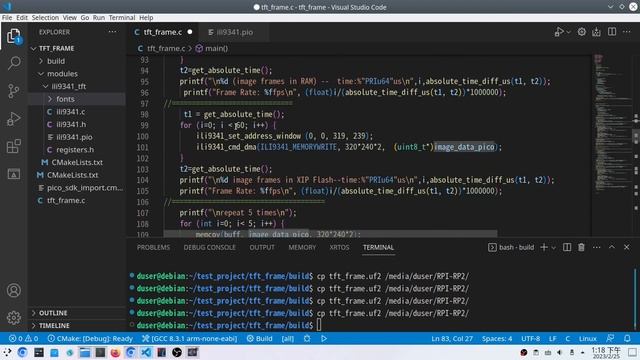Click main() in the breadcrumb

216,48
